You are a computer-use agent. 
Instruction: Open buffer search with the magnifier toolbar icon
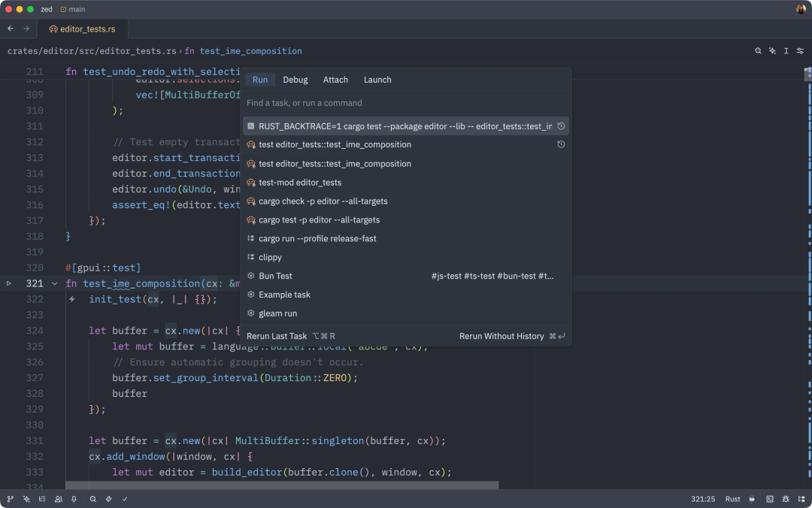[758, 50]
